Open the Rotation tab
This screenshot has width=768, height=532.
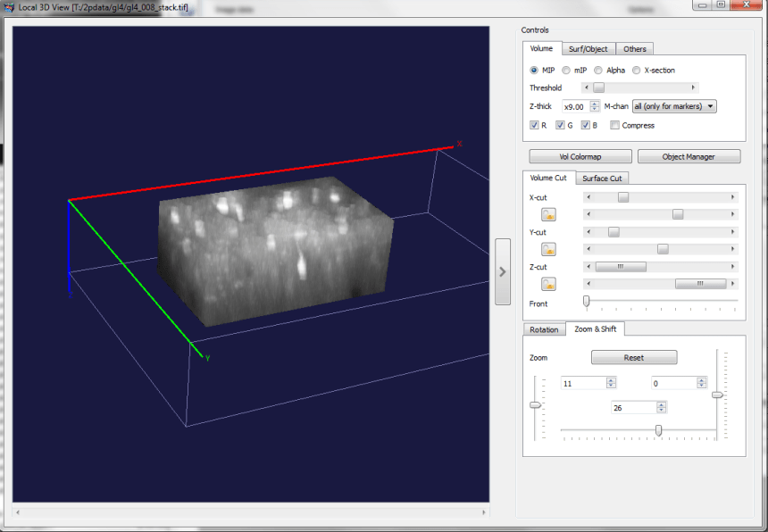(x=544, y=329)
